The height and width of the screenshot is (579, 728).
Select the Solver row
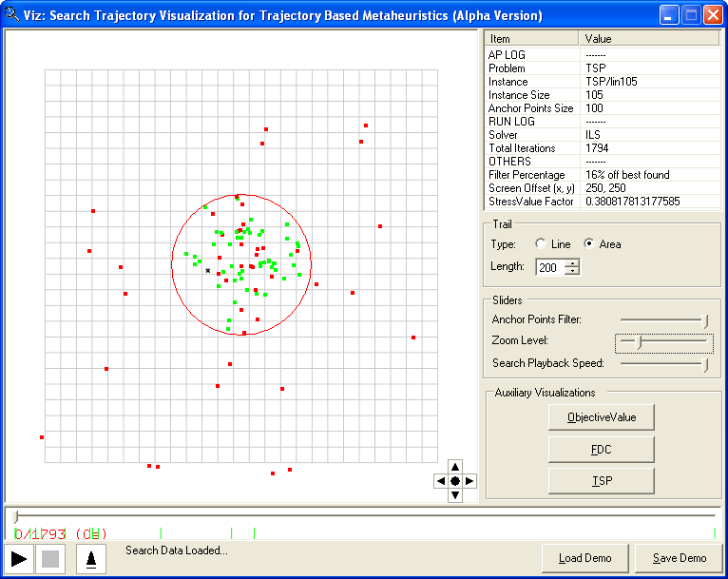tap(603, 135)
